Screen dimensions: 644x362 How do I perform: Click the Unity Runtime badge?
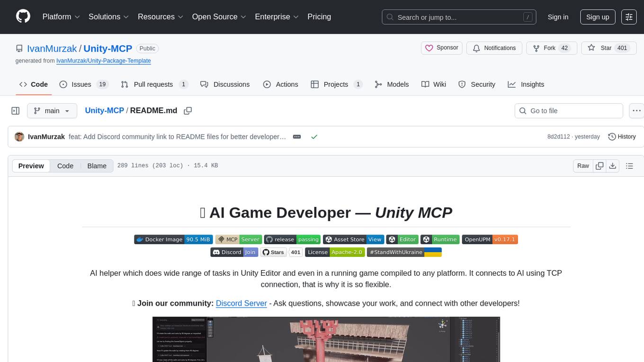pos(440,239)
